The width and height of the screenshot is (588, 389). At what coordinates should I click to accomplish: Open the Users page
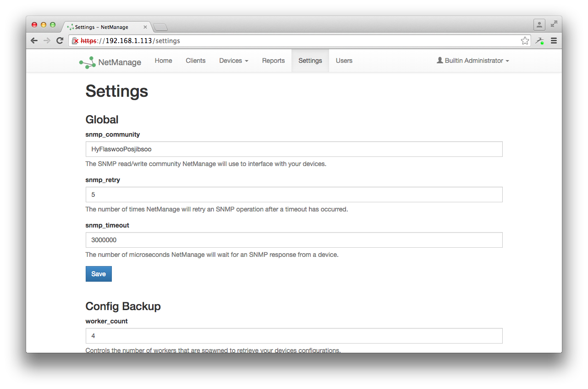[344, 61]
